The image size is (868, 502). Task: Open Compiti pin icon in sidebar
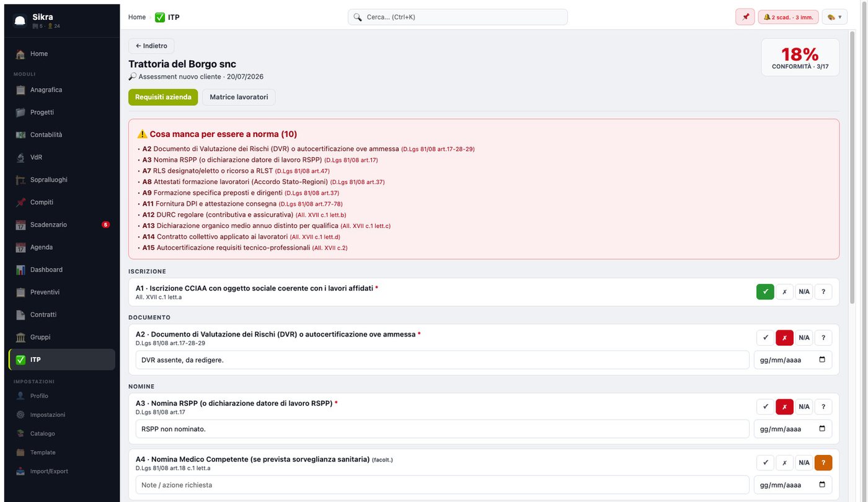tap(20, 202)
